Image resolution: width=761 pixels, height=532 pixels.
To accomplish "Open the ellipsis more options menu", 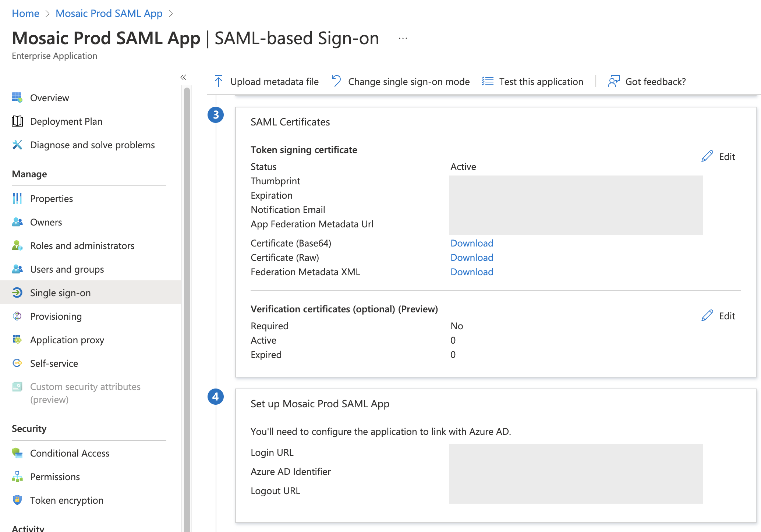I will [x=403, y=38].
